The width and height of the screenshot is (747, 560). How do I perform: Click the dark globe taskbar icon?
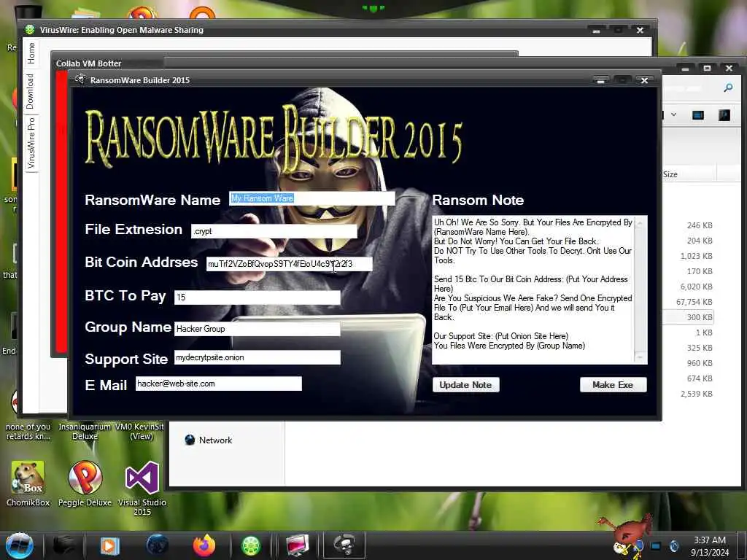coord(158,545)
